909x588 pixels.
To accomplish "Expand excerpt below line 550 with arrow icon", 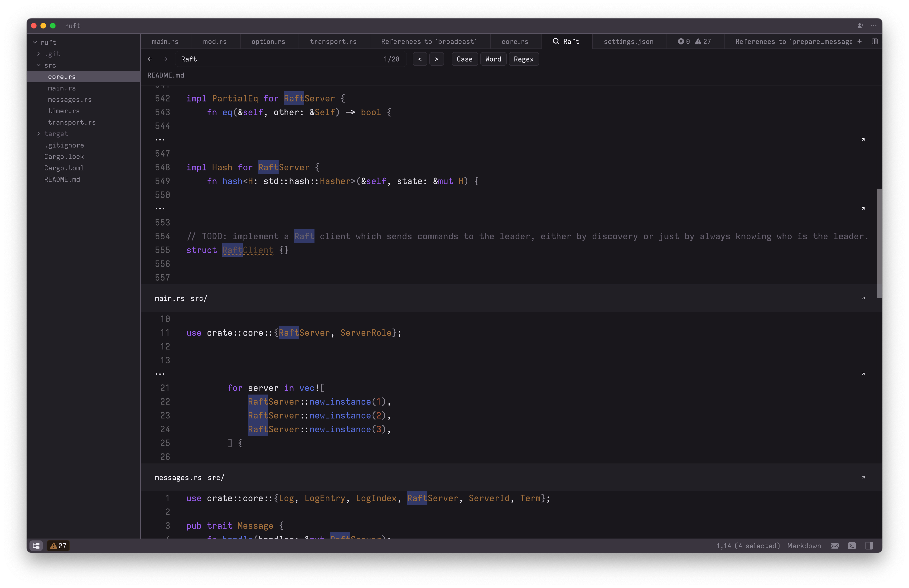I will [x=863, y=208].
